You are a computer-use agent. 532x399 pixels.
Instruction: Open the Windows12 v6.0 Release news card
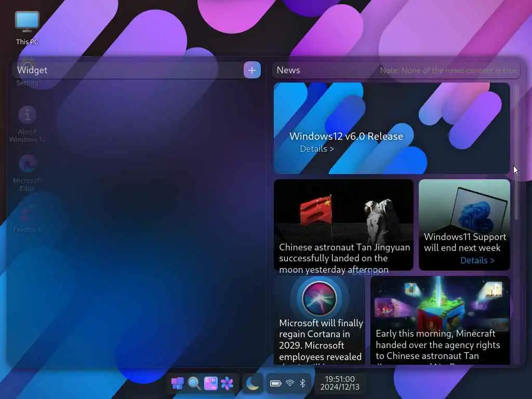click(x=392, y=128)
